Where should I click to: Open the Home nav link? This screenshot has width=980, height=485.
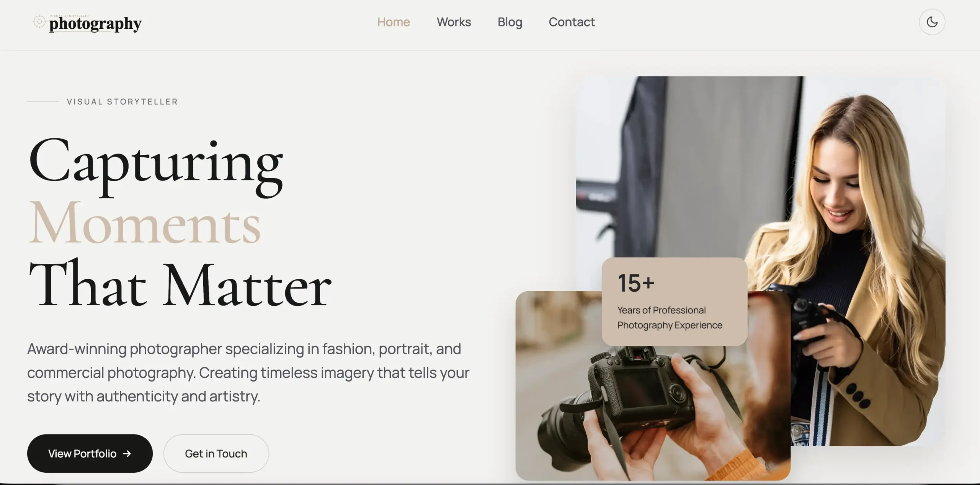(x=394, y=22)
